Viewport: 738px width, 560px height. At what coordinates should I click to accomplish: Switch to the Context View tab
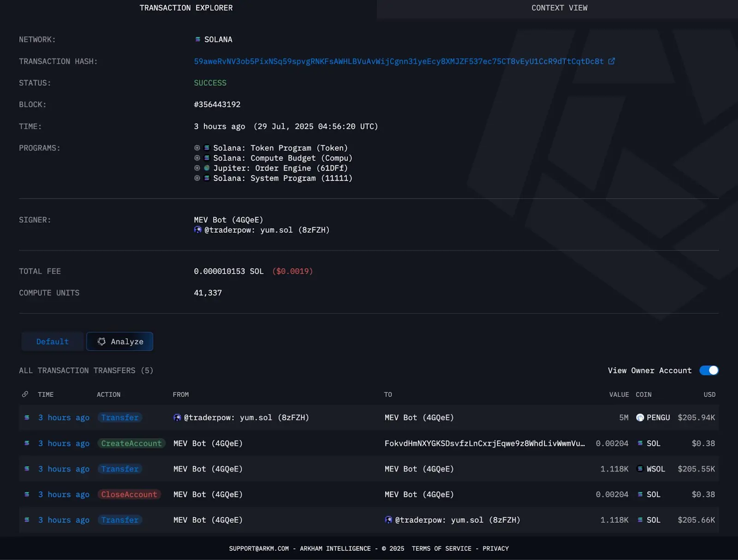559,8
